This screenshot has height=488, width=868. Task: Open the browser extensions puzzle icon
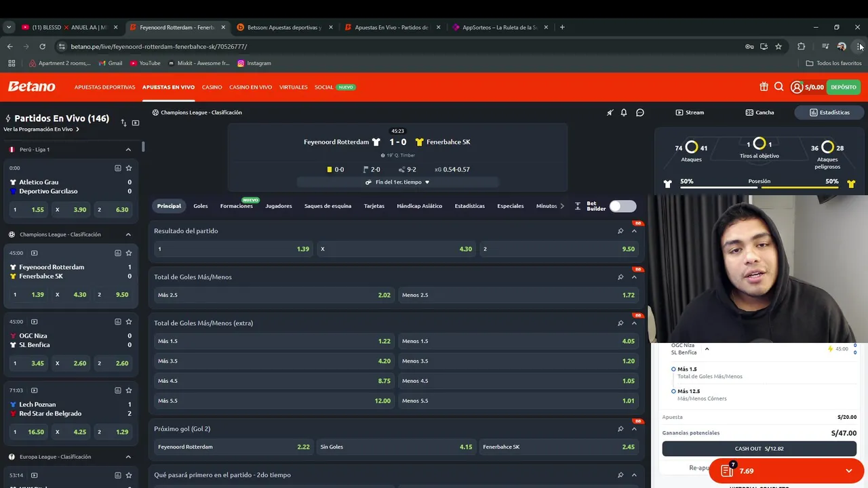(x=801, y=47)
